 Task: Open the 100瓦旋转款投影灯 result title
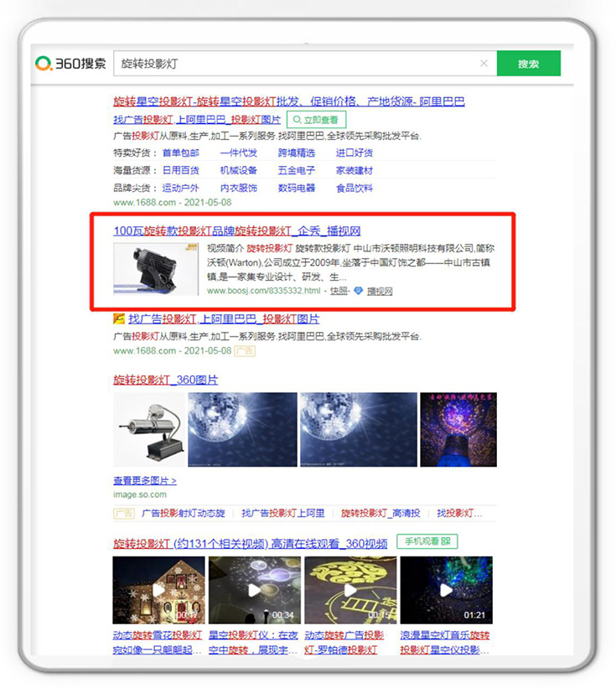coord(237,230)
